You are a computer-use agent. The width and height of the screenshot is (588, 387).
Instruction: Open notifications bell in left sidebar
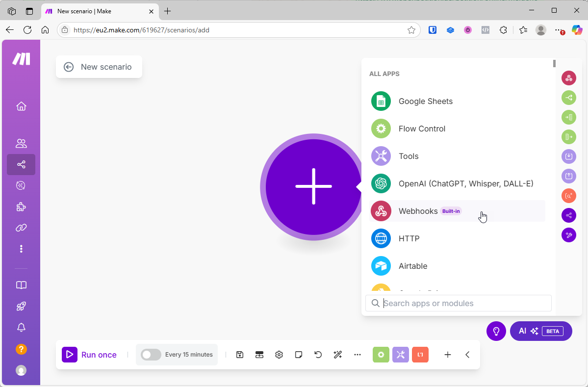pyautogui.click(x=21, y=328)
